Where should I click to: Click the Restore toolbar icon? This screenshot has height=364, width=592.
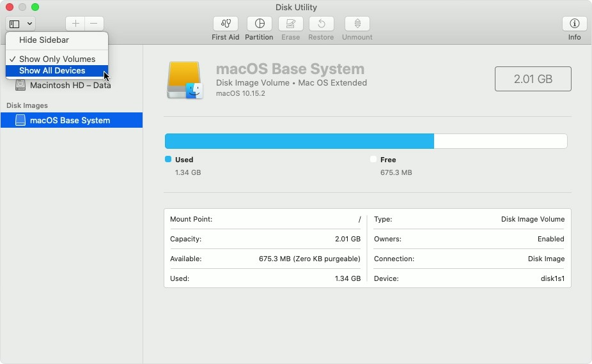pos(322,24)
